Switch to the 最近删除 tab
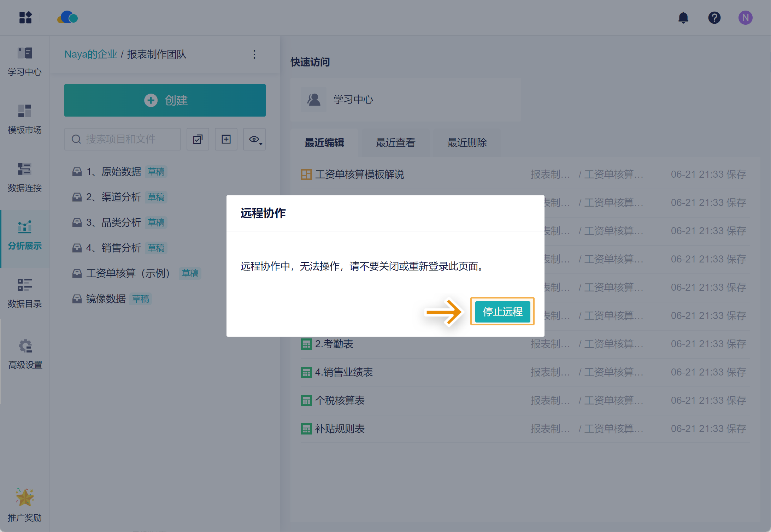 467,143
